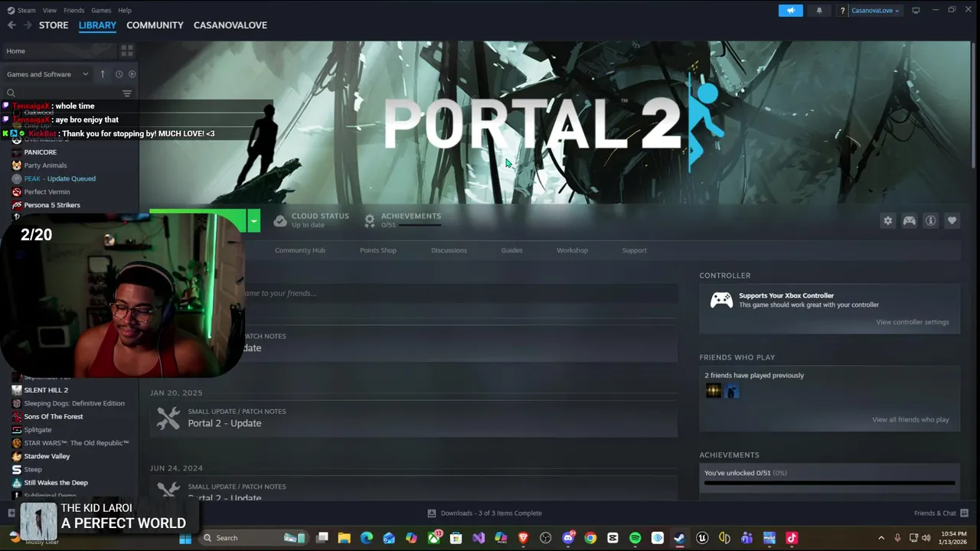Open Portal 2 Workshop
The height and width of the screenshot is (551, 980).
pyautogui.click(x=572, y=250)
